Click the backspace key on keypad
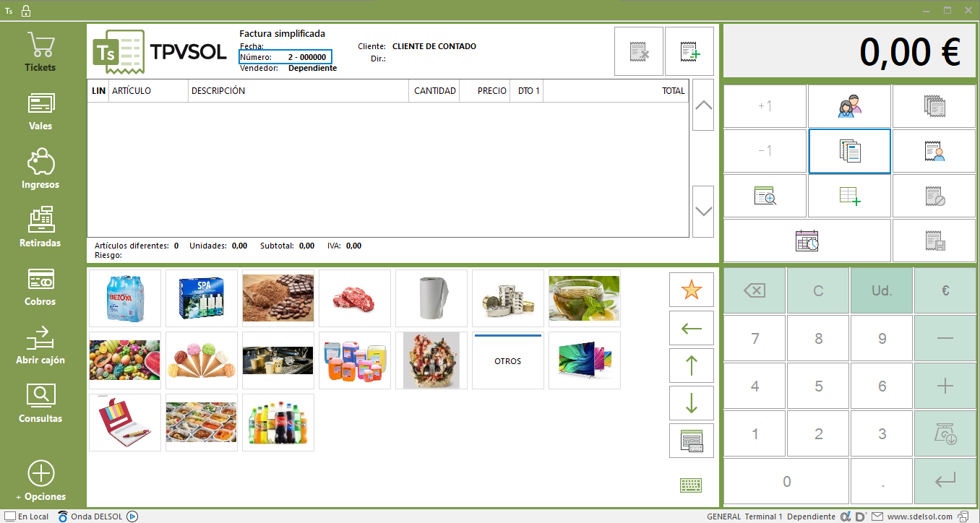The width and height of the screenshot is (980, 523). (x=755, y=290)
